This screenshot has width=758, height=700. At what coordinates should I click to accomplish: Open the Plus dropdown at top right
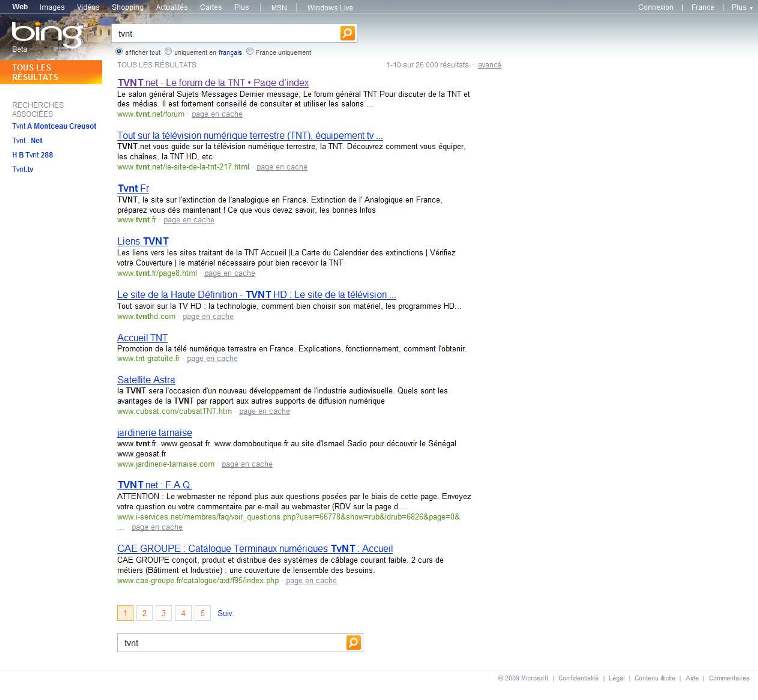pos(741,7)
